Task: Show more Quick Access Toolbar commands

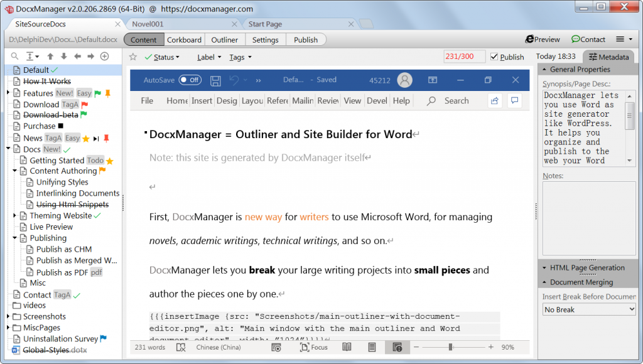Action: click(x=258, y=80)
